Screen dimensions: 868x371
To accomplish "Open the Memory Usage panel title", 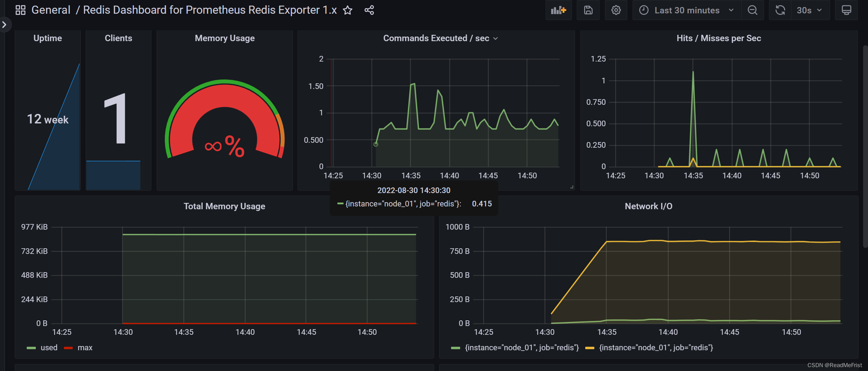I will tap(225, 38).
